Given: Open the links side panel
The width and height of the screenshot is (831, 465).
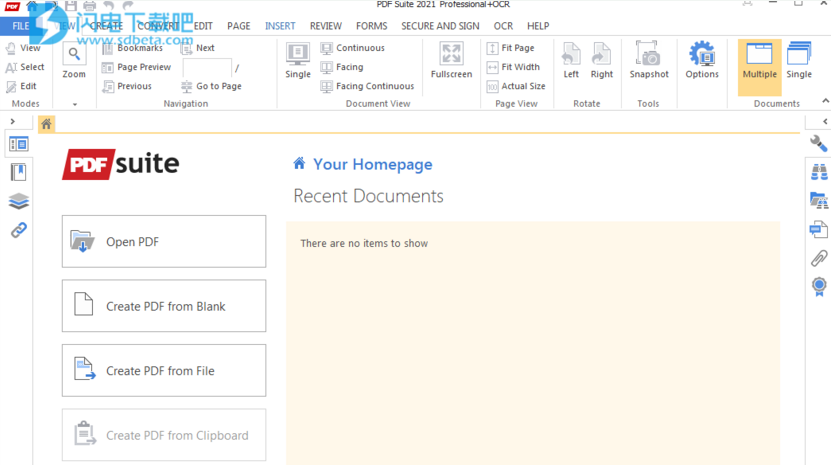Looking at the screenshot, I should (19, 230).
